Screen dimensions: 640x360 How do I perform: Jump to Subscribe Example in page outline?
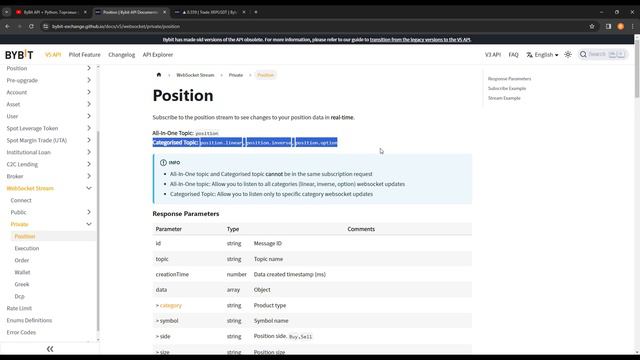(x=507, y=89)
